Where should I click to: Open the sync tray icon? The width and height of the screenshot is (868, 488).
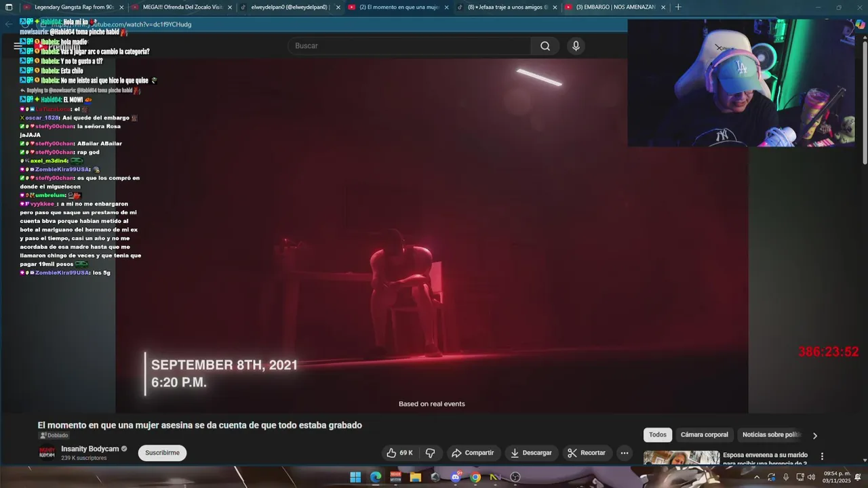pyautogui.click(x=772, y=477)
